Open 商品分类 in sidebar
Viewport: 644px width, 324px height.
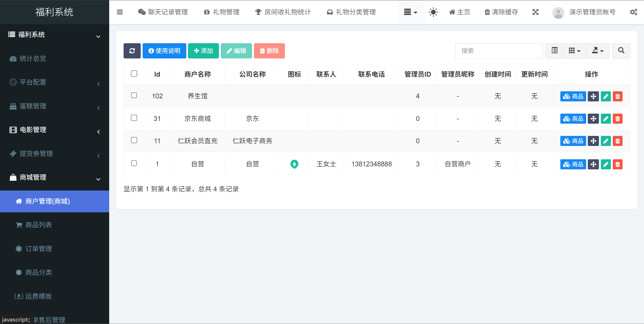54,272
